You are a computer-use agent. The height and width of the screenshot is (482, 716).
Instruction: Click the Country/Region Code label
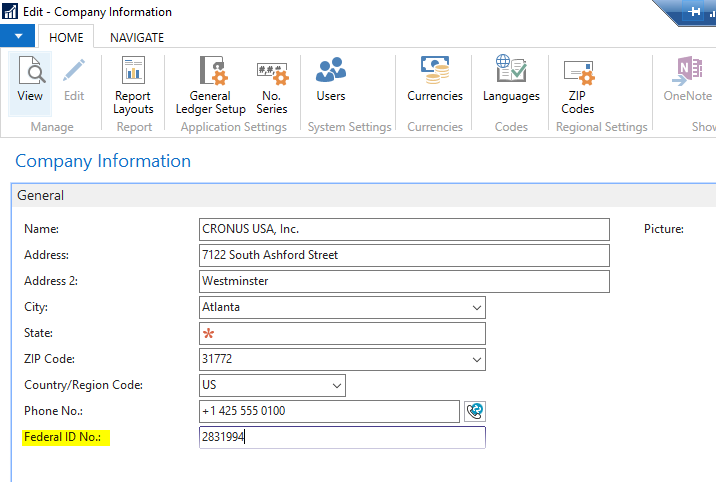coord(83,385)
